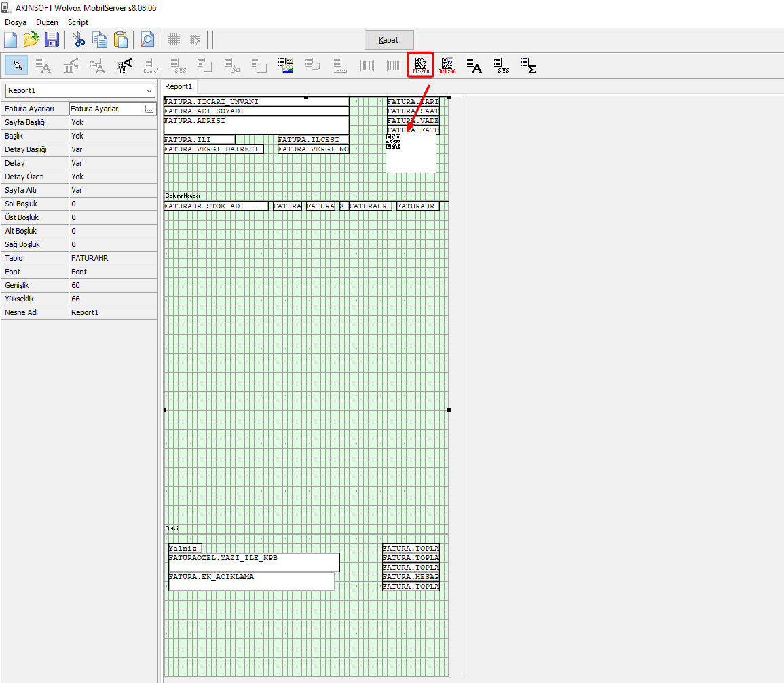Viewport: 784px width, 683px height.
Task: Select the FATURA.VERGI_DAIRESI field
Action: coord(214,149)
